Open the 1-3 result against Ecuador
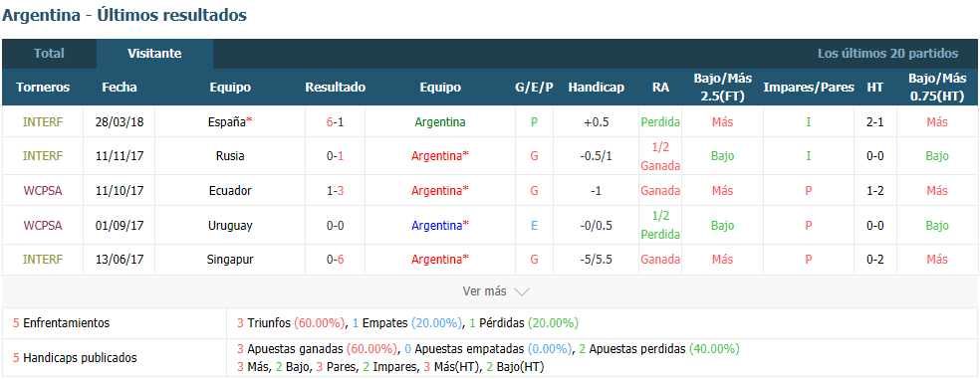Image resolution: width=980 pixels, height=379 pixels. click(335, 190)
